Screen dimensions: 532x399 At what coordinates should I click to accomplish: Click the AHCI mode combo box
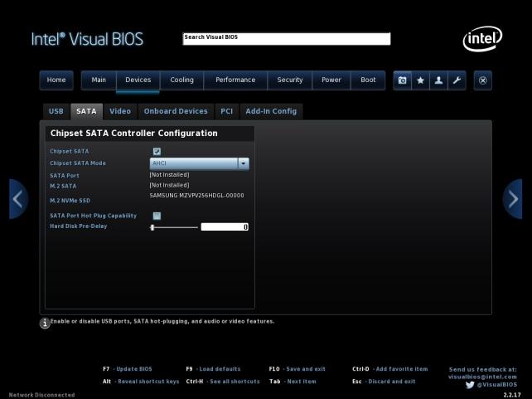[x=193, y=163]
